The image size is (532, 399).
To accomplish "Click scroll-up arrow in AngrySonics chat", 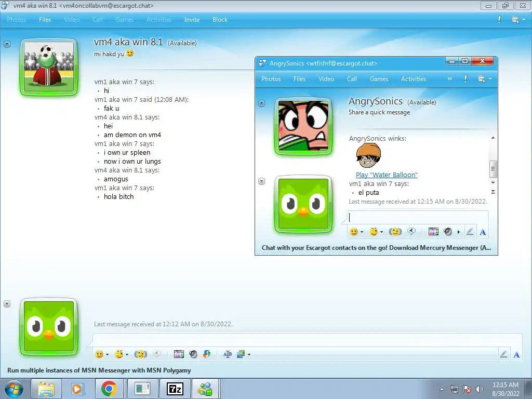I will pos(493,138).
